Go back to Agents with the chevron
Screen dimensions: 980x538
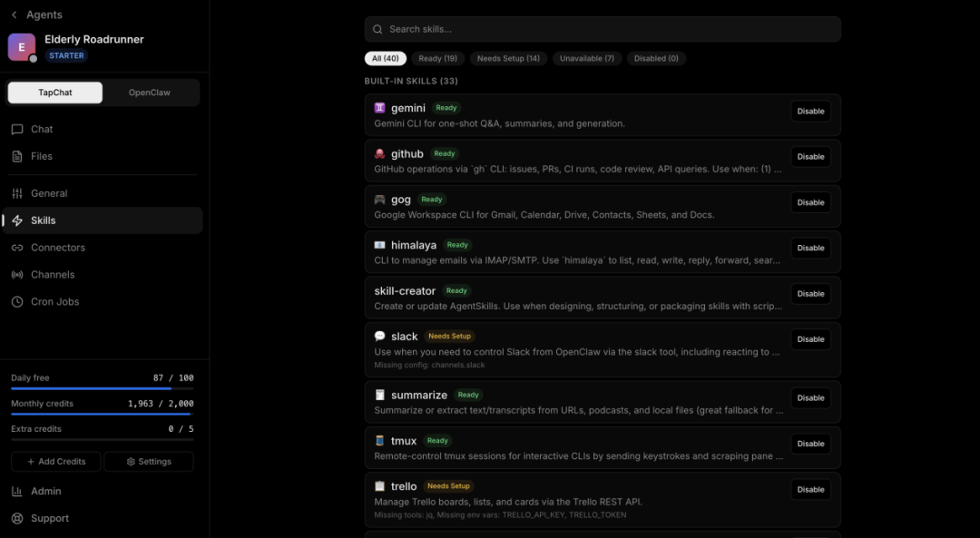point(15,15)
